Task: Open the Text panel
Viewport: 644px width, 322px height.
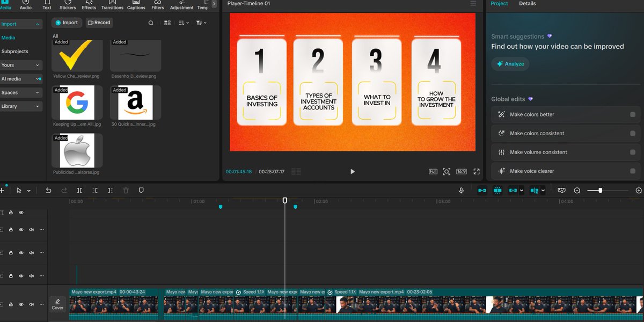Action: [x=47, y=5]
